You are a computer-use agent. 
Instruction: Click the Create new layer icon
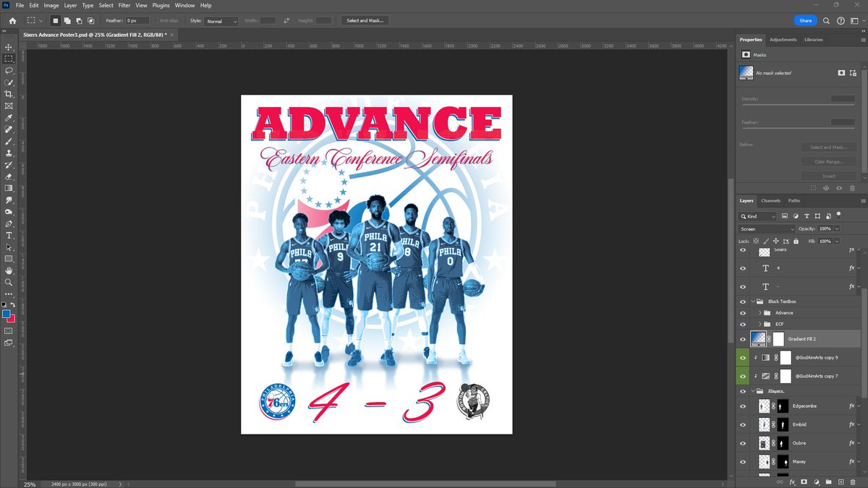click(x=841, y=481)
